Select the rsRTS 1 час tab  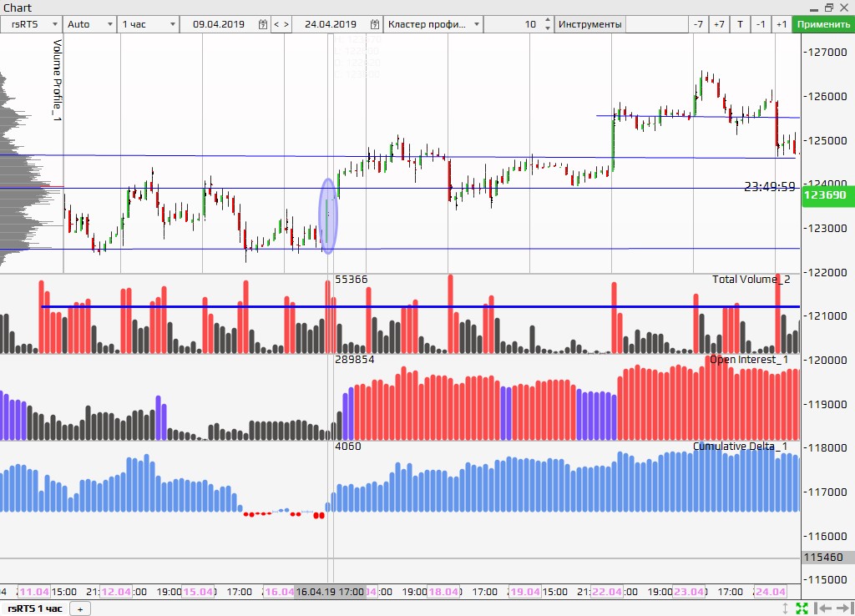34,608
